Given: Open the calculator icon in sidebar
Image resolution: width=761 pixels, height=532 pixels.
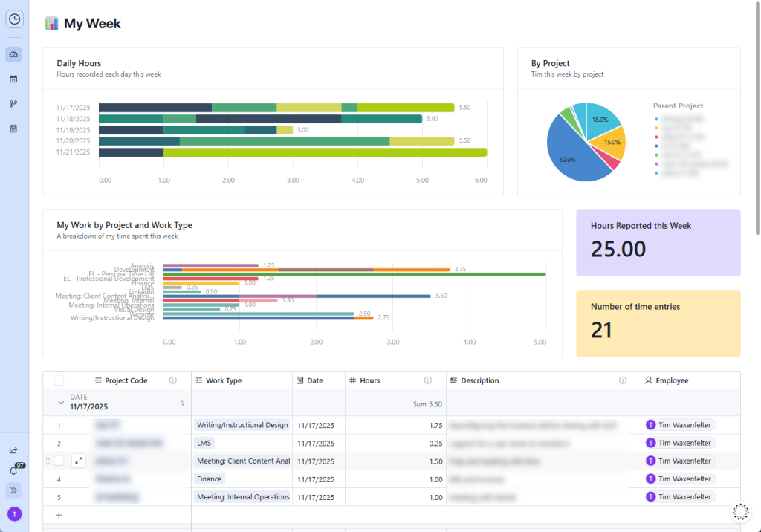Looking at the screenshot, I should (13, 129).
